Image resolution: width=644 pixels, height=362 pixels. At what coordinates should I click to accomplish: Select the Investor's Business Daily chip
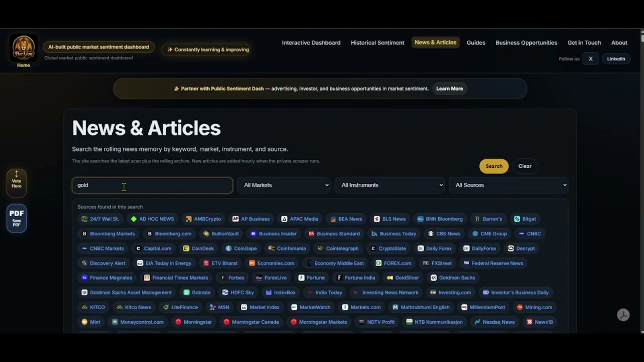516,292
